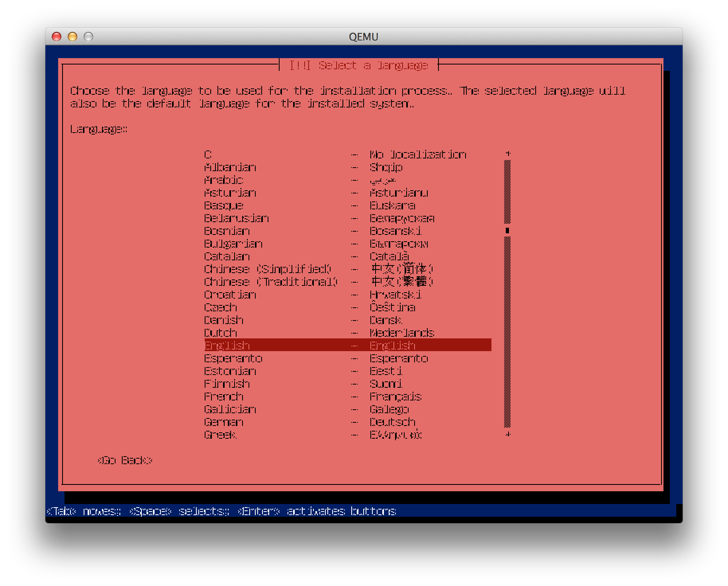The height and width of the screenshot is (586, 728).
Task: Click the scrollbar down arrow of language list
Action: tap(507, 434)
